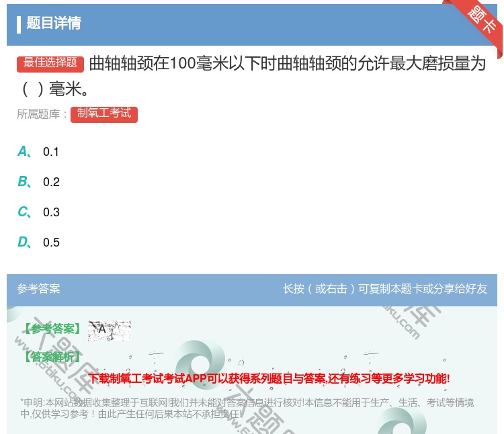Image resolution: width=504 pixels, height=434 pixels.
Task: Select answer option B 0.2
Action: point(38,182)
